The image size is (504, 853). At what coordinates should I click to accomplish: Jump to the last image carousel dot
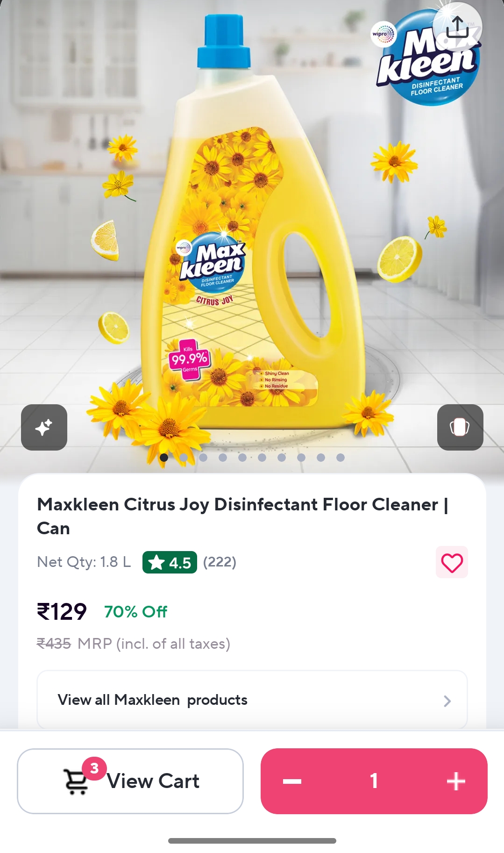point(341,458)
